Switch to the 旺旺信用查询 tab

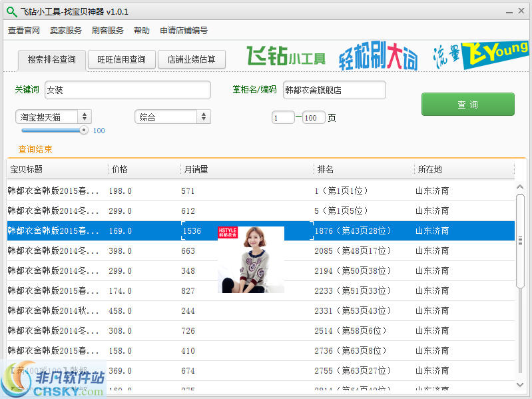tap(121, 60)
